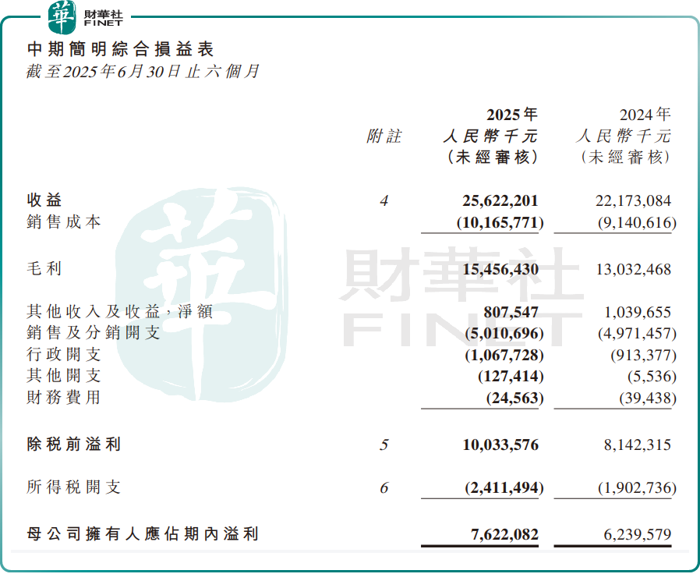This screenshot has width=700, height=588.
Task: Select the net profit value 6,239,579
Action: [638, 534]
